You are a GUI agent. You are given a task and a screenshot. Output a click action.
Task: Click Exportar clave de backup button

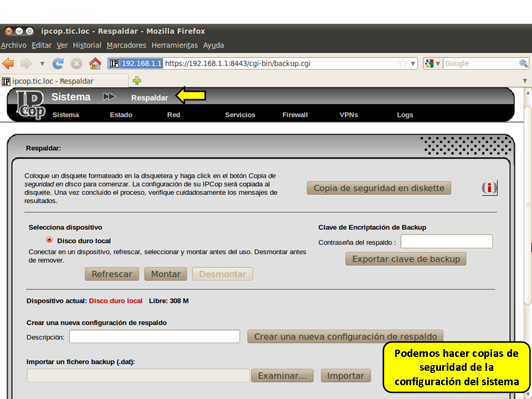406,259
